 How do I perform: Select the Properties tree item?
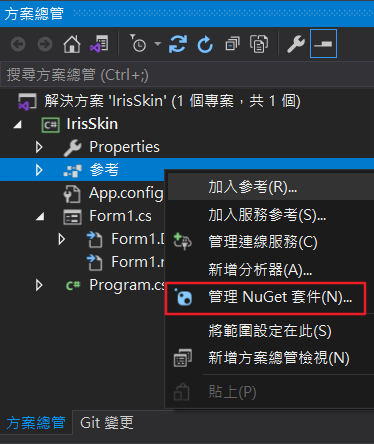coord(124,147)
